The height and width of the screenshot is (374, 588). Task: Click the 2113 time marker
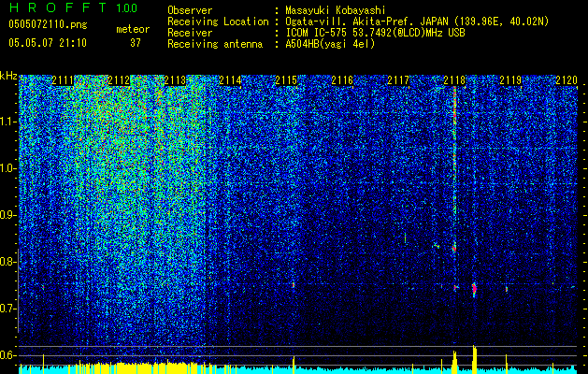[x=175, y=80]
